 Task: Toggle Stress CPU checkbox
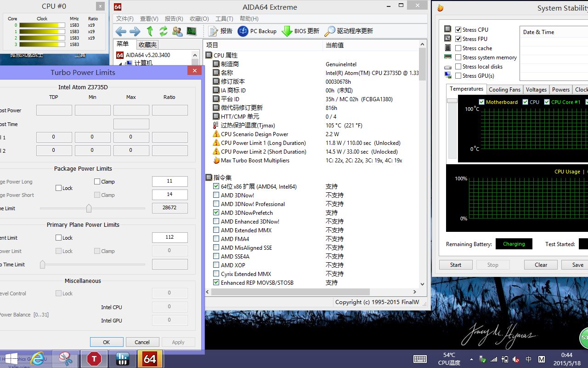point(458,29)
